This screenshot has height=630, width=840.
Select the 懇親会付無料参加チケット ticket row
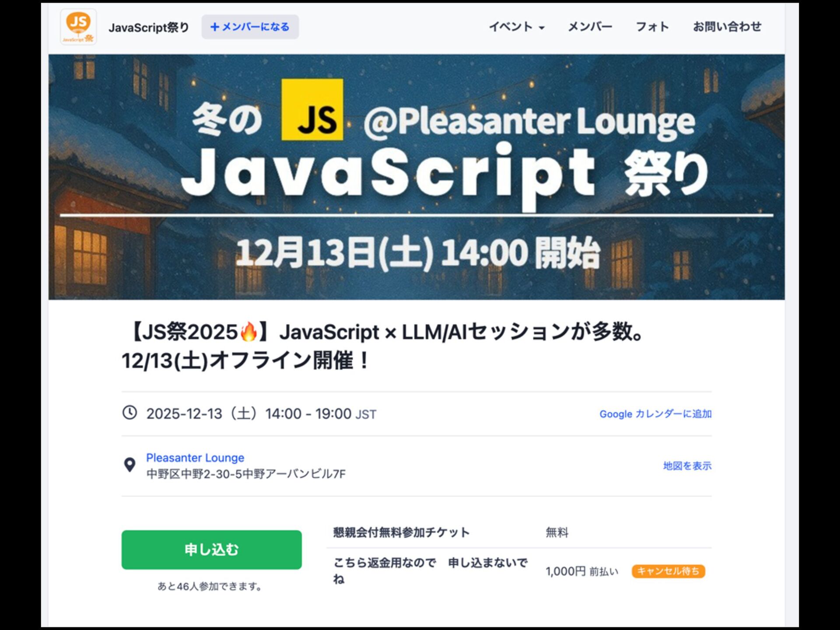[519, 532]
